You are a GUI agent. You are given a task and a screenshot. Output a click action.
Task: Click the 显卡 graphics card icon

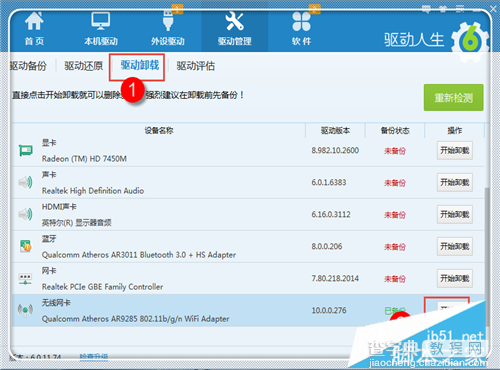click(x=25, y=150)
